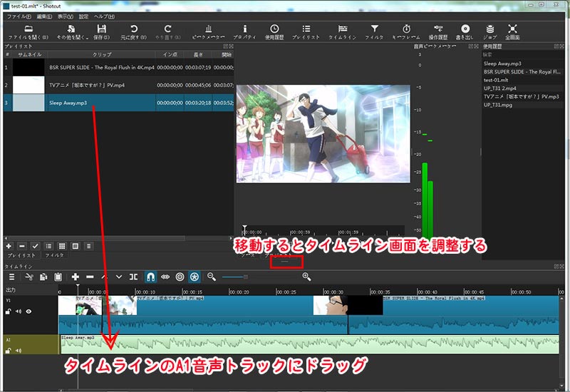Switch playlist to details list view
The width and height of the screenshot is (570, 392).
pyautogui.click(x=48, y=246)
